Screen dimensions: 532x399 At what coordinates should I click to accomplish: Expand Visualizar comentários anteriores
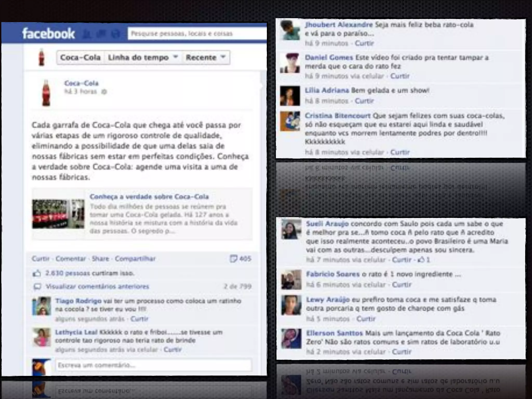97,287
